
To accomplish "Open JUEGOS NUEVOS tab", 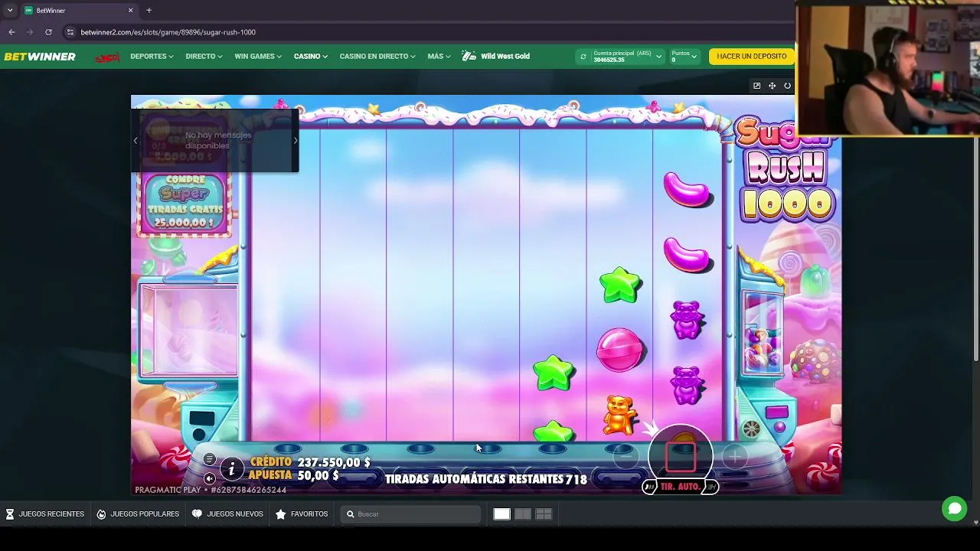I will coord(227,514).
